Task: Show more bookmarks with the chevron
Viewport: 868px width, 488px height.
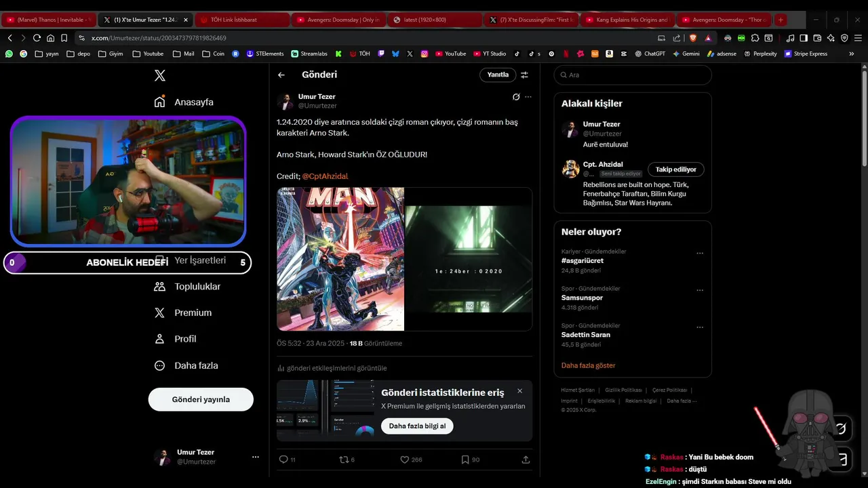Action: 852,54
